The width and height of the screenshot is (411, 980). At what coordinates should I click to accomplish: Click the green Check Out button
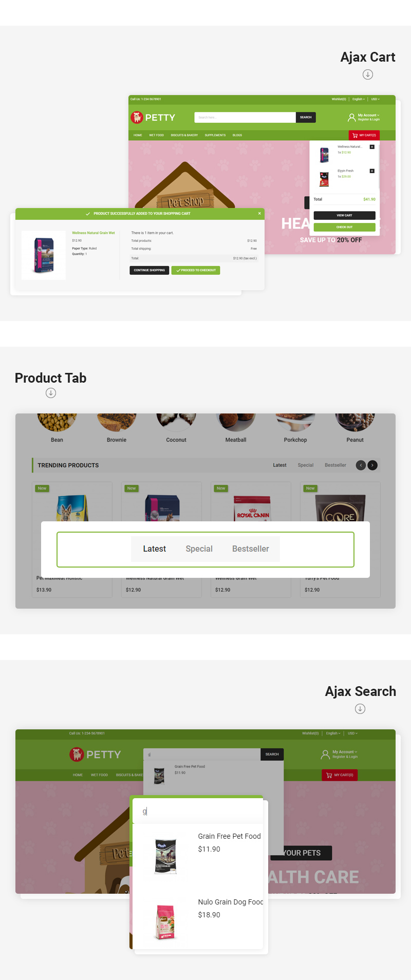[x=344, y=227]
